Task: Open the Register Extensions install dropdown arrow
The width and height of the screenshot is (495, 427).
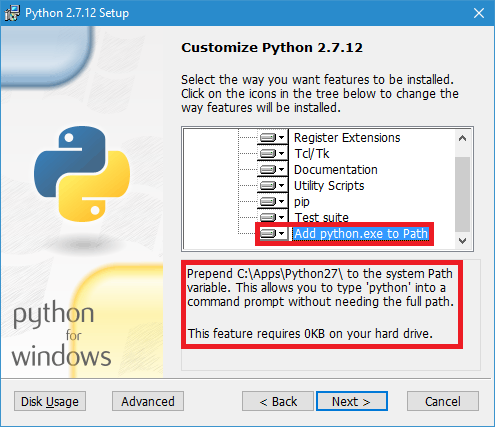Action: [282, 137]
